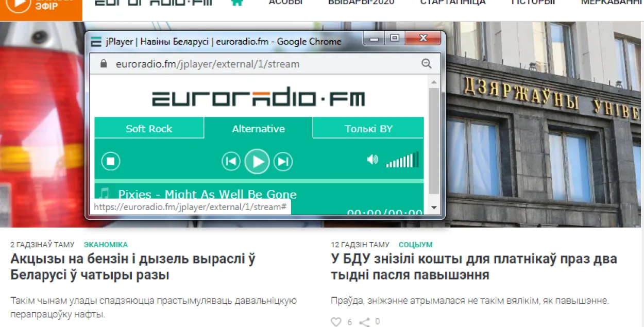Click the 2 ГАДЗІНАЎ ТАМУ timestamp

(x=42, y=245)
